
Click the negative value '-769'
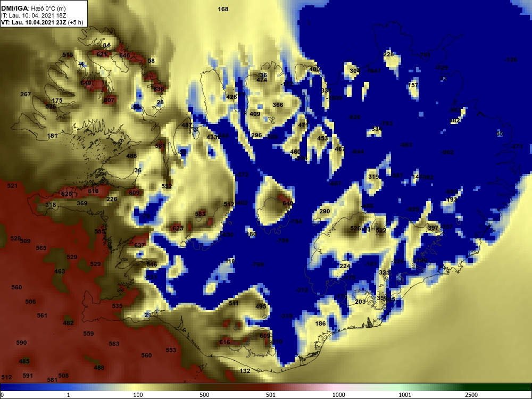(x=257, y=264)
